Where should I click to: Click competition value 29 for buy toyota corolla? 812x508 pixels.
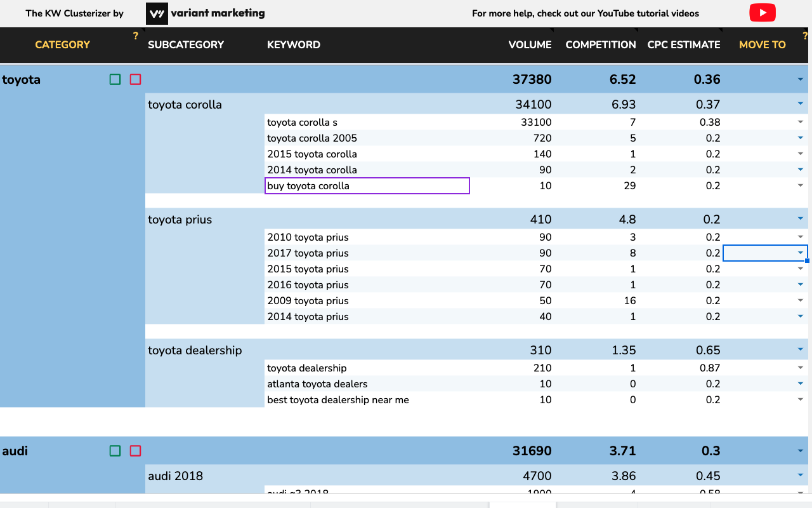coord(630,185)
